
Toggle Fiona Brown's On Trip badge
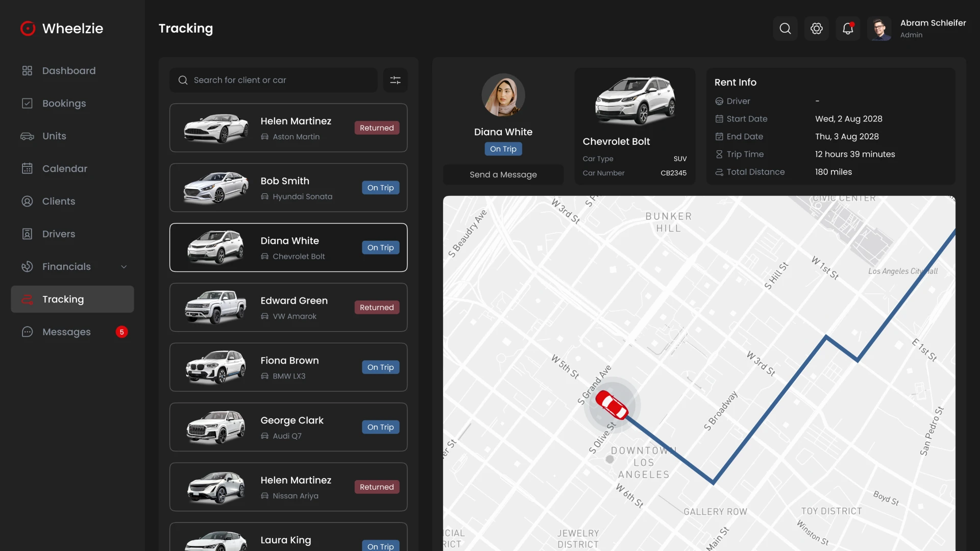point(380,367)
